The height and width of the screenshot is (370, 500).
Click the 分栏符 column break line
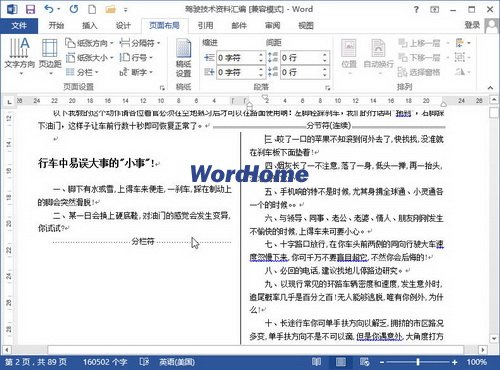[142, 241]
